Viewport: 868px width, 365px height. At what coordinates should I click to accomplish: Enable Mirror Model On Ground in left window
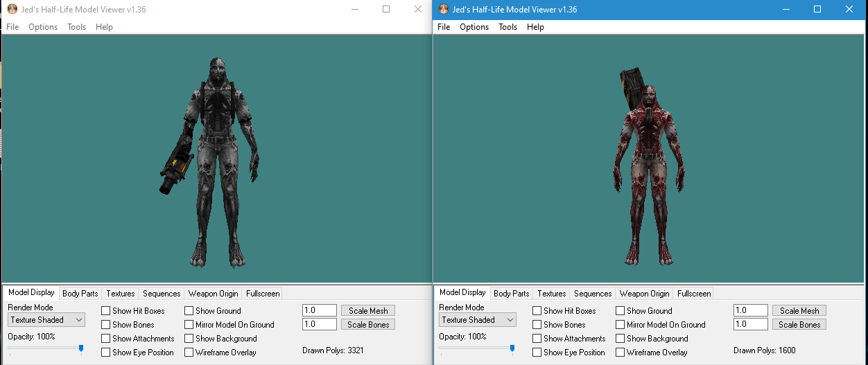pyautogui.click(x=189, y=325)
